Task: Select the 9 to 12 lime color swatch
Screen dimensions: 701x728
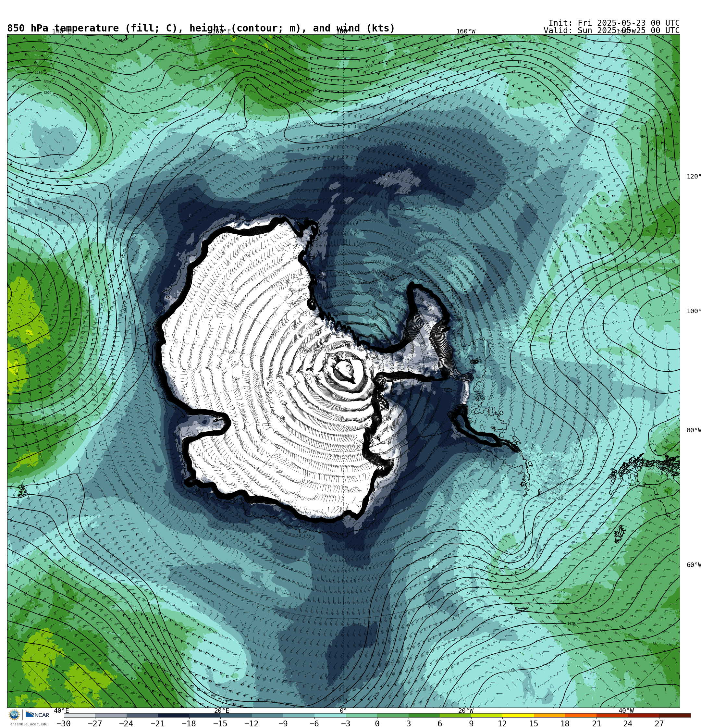Action: tap(487, 715)
